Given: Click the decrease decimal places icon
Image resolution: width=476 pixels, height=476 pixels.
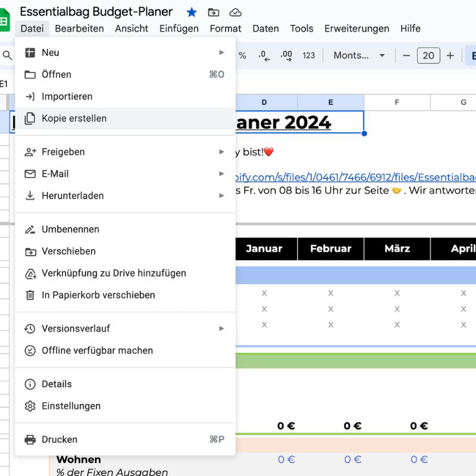Looking at the screenshot, I should click(264, 55).
